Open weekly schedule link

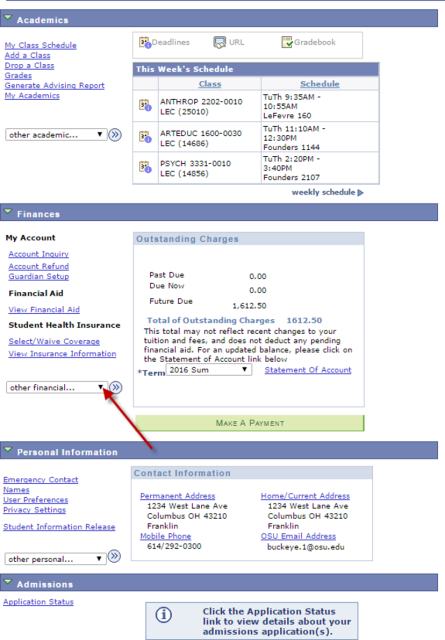click(x=323, y=193)
